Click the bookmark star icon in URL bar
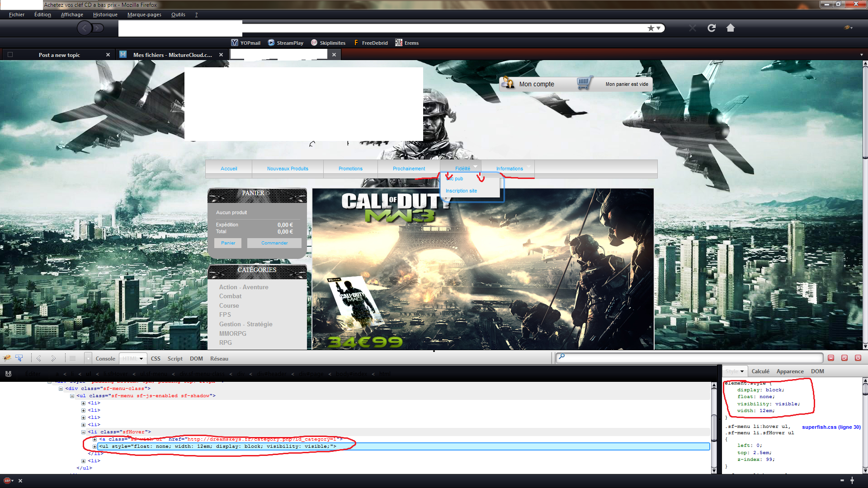The image size is (868, 488). pyautogui.click(x=651, y=28)
